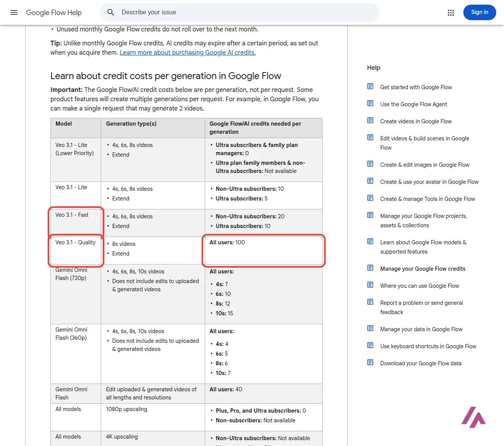
Task: Open Learn more about purchasing Google AI credits link
Action: (188, 52)
